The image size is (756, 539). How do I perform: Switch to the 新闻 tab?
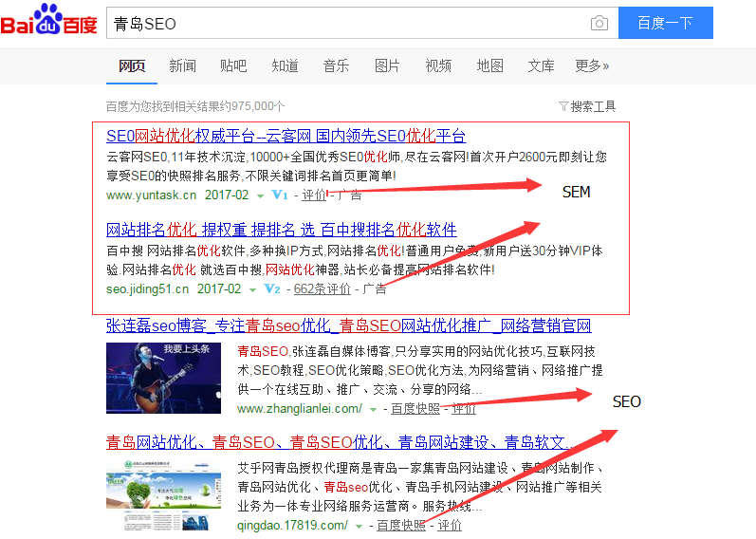click(x=183, y=65)
